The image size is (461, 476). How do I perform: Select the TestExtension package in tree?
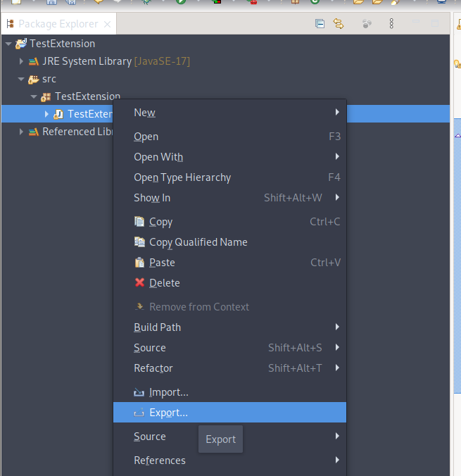click(x=87, y=96)
